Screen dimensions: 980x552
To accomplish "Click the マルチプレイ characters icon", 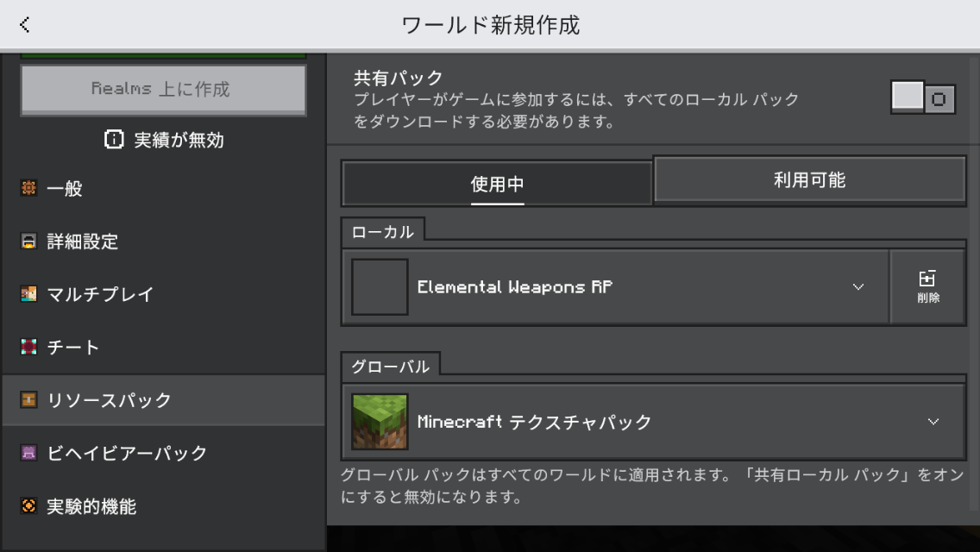I will tap(28, 294).
